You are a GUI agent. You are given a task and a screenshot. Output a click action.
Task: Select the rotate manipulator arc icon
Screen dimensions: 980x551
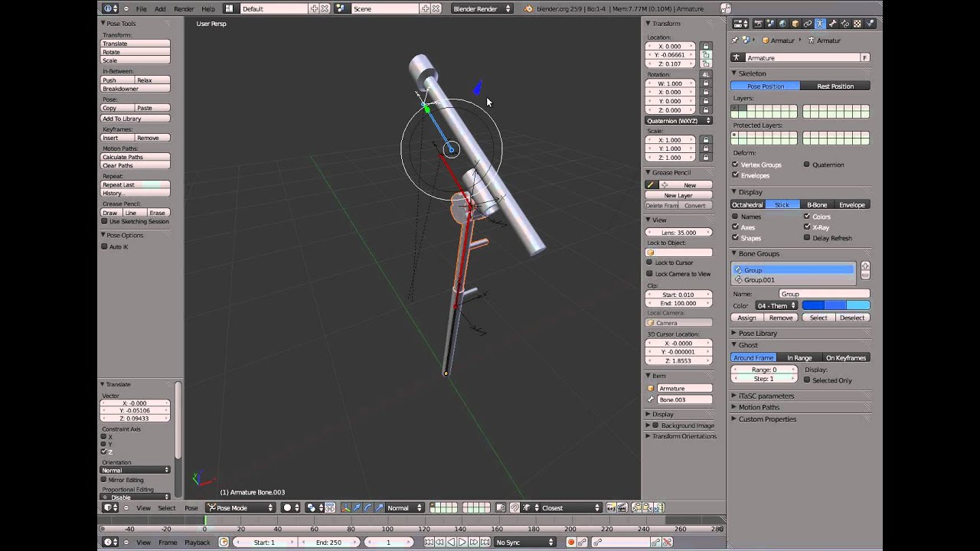coord(368,507)
